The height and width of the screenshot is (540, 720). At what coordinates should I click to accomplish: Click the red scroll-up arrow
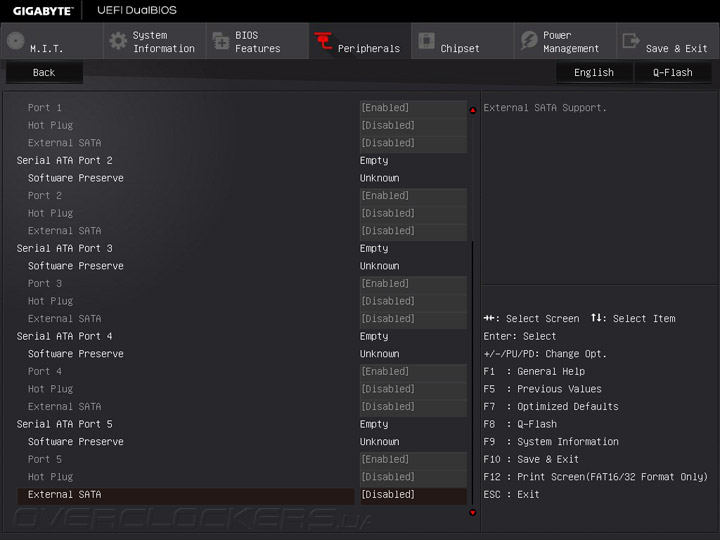(473, 110)
